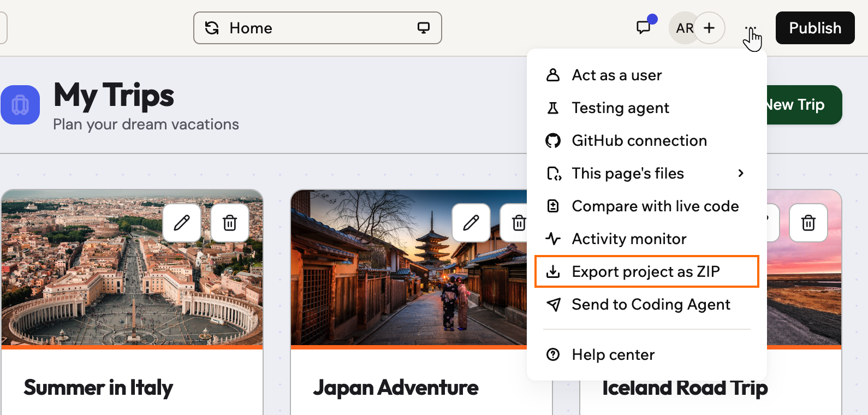Open the comments speech bubble icon
The height and width of the screenshot is (415, 868).
[x=644, y=27]
